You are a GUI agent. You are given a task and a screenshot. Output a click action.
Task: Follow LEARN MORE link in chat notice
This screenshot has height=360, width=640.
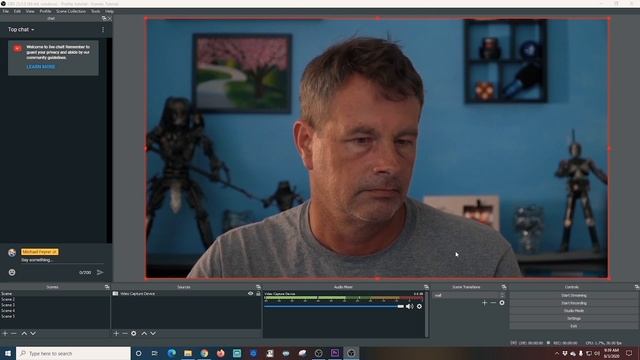tap(40, 67)
